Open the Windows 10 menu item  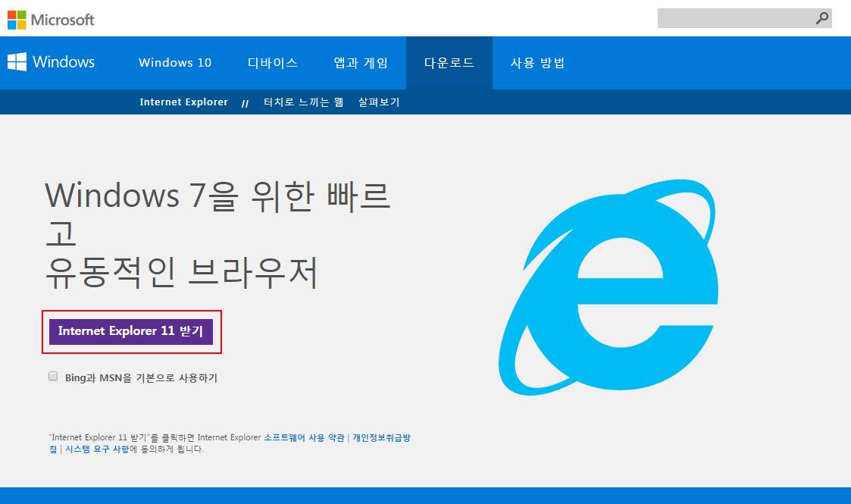coord(175,63)
